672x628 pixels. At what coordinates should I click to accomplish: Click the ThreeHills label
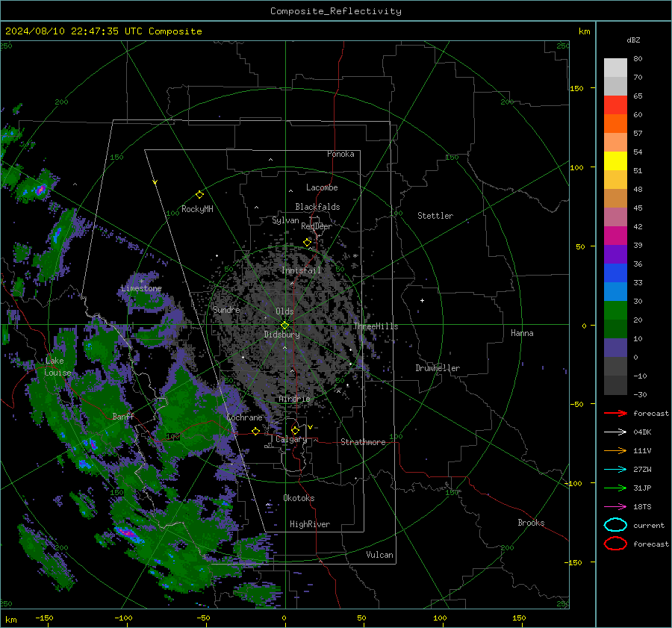pyautogui.click(x=376, y=326)
